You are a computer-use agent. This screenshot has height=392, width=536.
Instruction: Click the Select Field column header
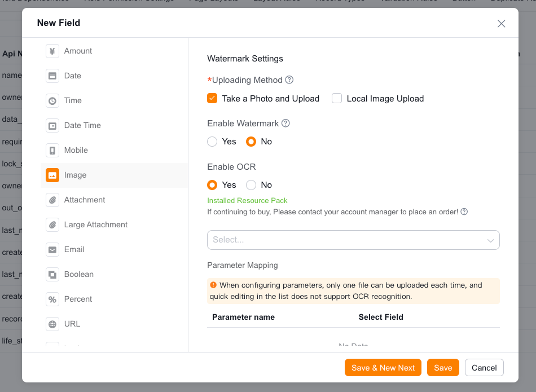pos(381,317)
